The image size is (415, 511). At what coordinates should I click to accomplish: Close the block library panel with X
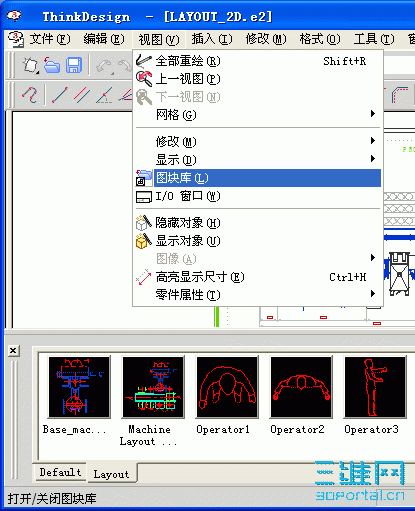(x=13, y=350)
